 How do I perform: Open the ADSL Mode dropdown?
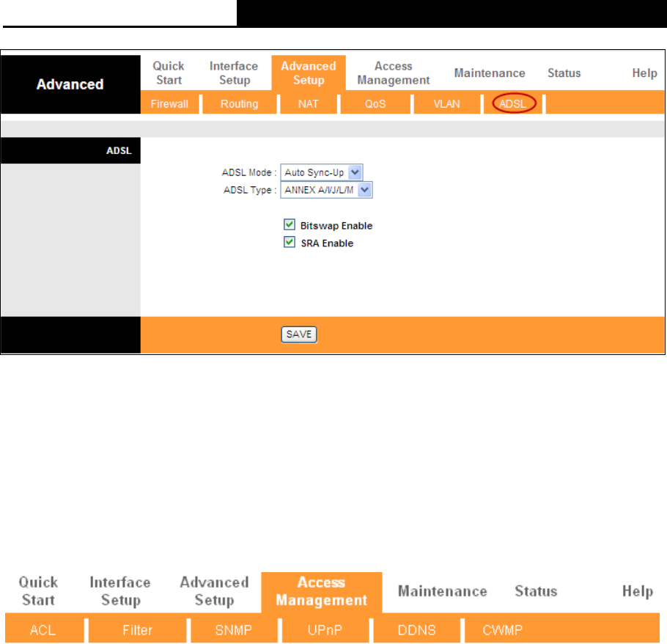321,172
